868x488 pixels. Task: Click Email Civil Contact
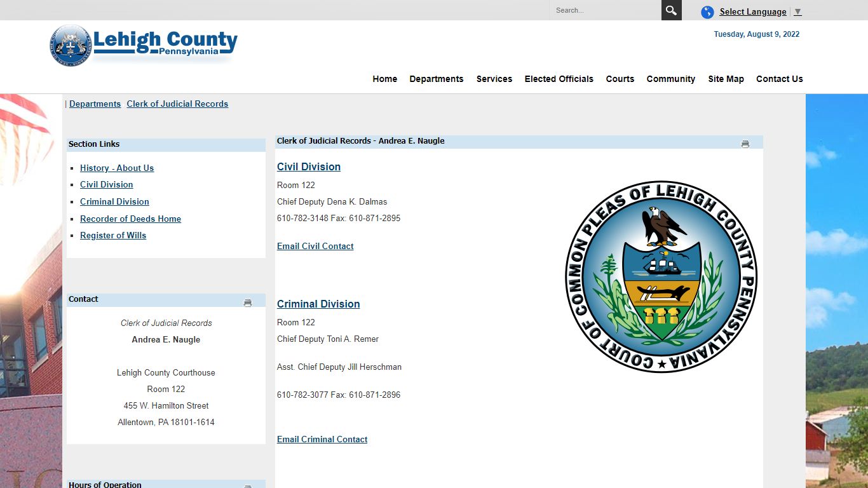tap(315, 246)
